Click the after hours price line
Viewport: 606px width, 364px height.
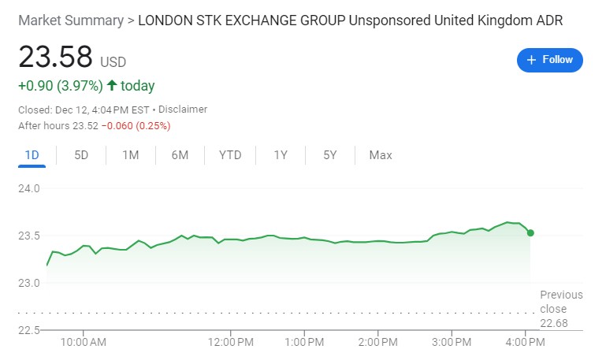pos(94,125)
